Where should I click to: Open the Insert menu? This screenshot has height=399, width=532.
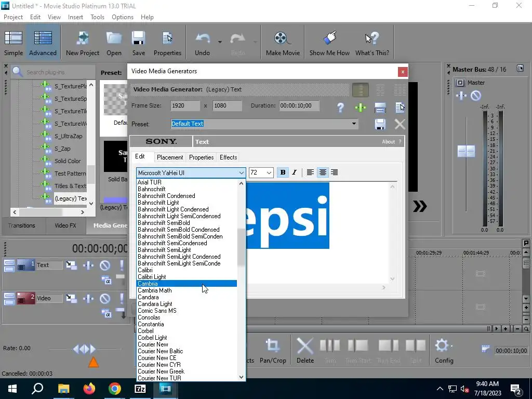75,17
